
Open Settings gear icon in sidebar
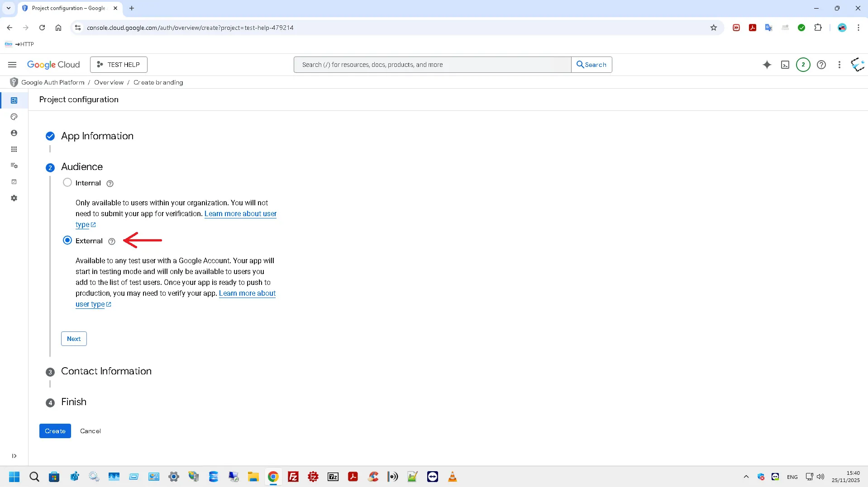click(x=14, y=198)
